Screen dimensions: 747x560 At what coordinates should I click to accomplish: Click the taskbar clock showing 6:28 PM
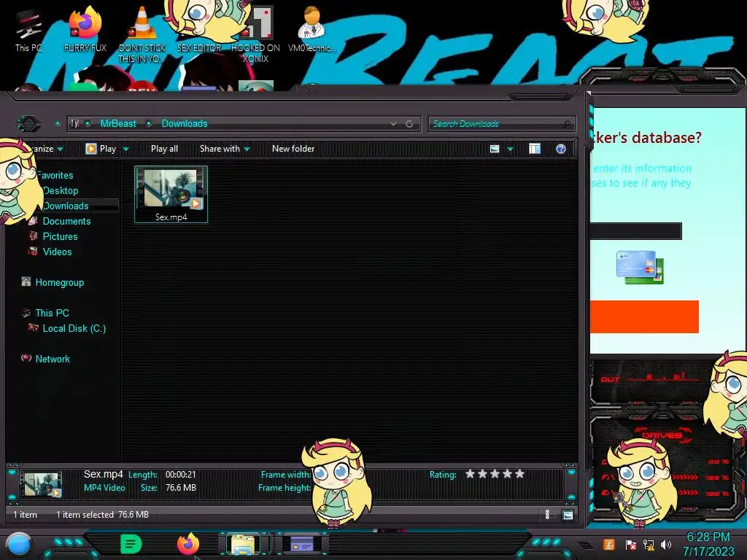click(708, 544)
